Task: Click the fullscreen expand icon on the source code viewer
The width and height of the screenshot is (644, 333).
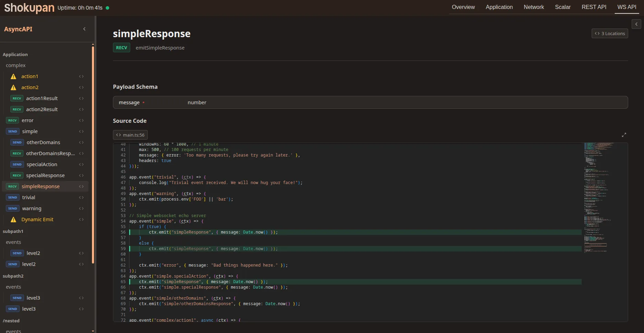Action: coord(624,135)
